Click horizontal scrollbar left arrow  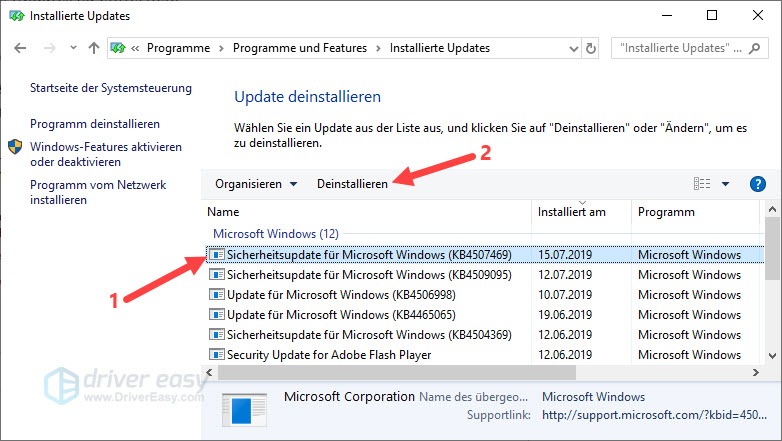(x=209, y=373)
